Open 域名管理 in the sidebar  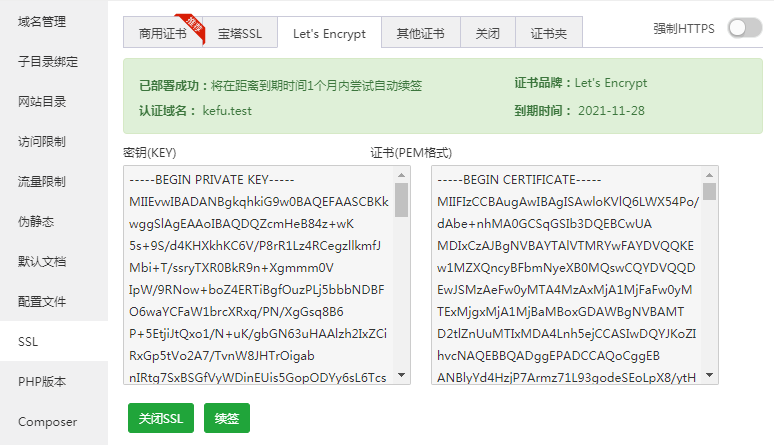coord(42,20)
